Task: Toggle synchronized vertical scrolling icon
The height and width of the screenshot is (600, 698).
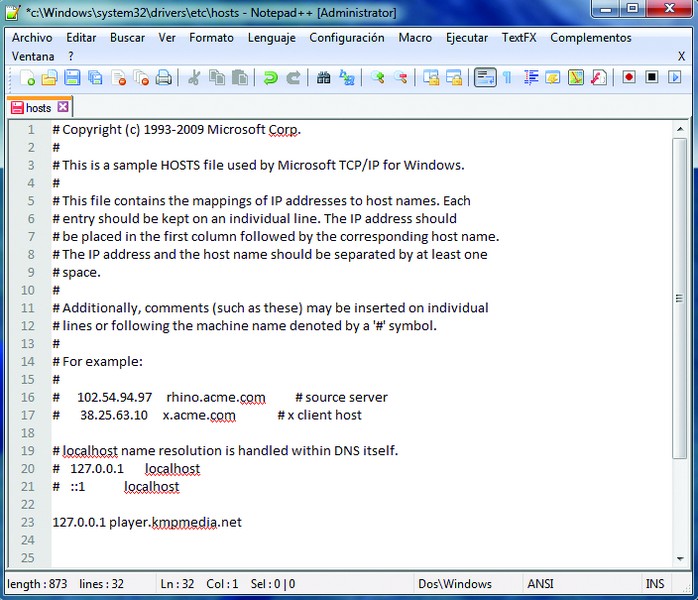Action: click(x=431, y=78)
